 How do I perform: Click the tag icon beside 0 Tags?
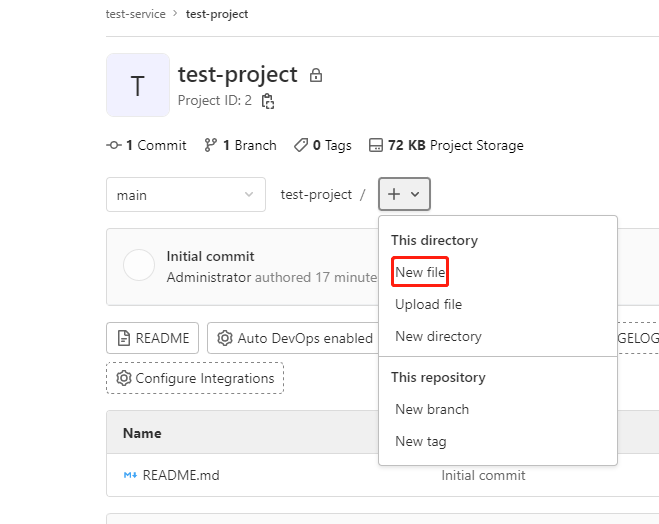click(x=301, y=145)
